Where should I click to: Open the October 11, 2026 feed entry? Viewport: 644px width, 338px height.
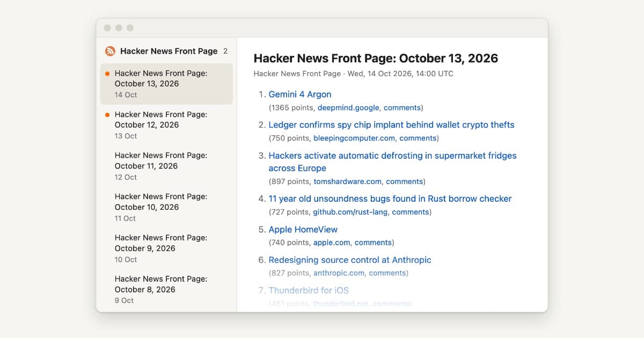pos(166,166)
